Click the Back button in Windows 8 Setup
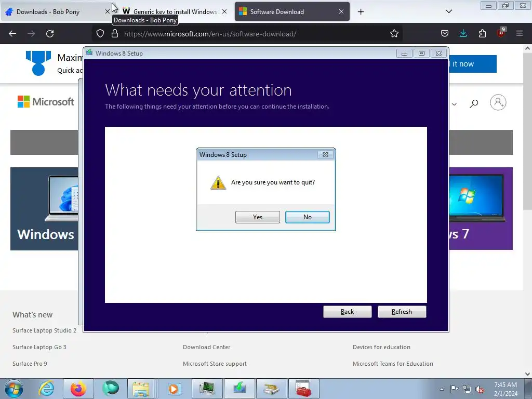The image size is (532, 399). [x=348, y=312]
